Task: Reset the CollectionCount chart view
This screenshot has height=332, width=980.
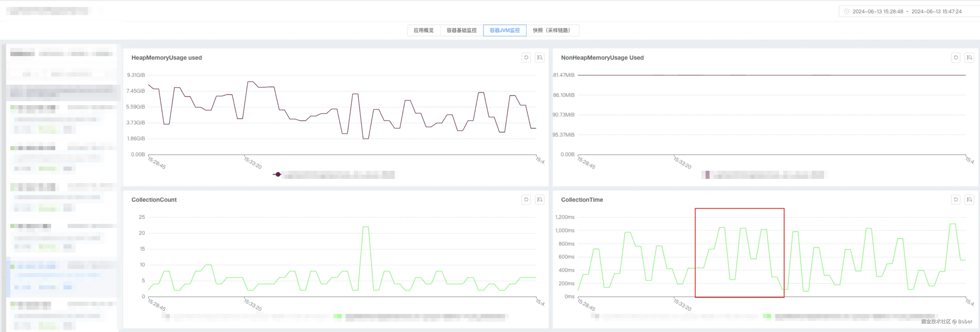Action: (526, 200)
